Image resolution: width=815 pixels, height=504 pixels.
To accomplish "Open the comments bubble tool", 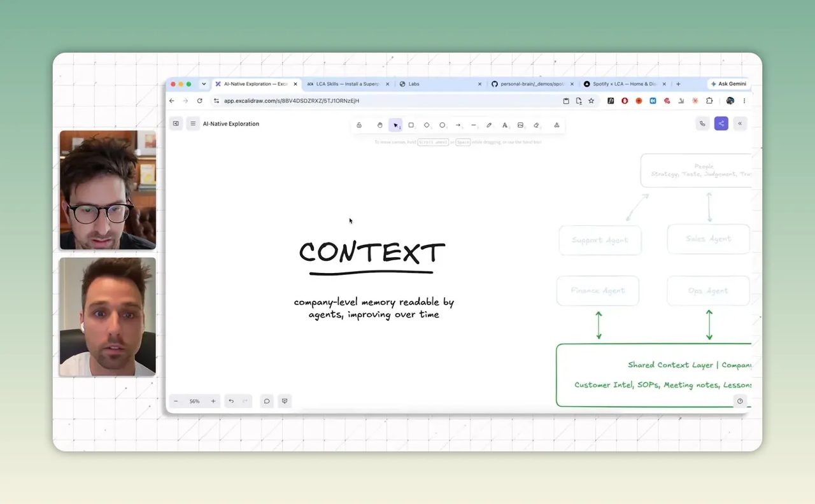I will (x=267, y=401).
